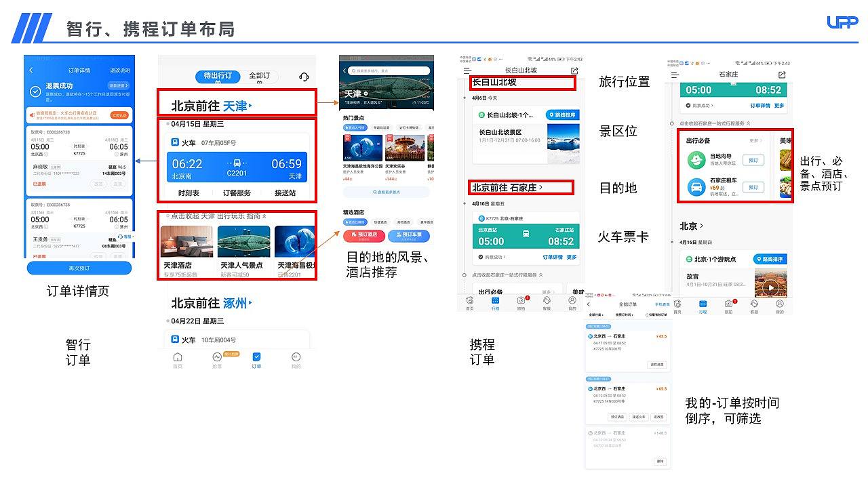
Task: Select the 景点人气榜 filter chip
Action: click(x=355, y=127)
